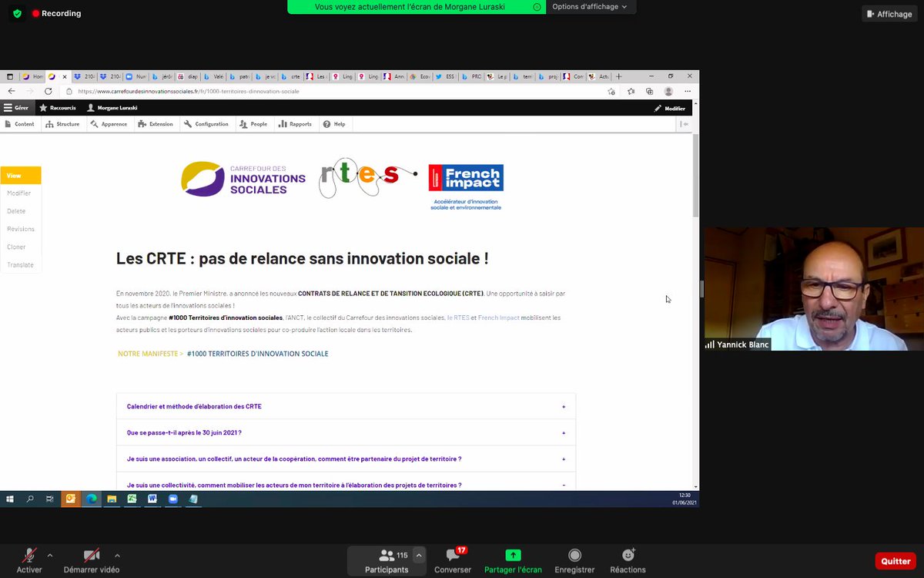Open the Participants panel
This screenshot has height=578, width=924.
point(387,560)
